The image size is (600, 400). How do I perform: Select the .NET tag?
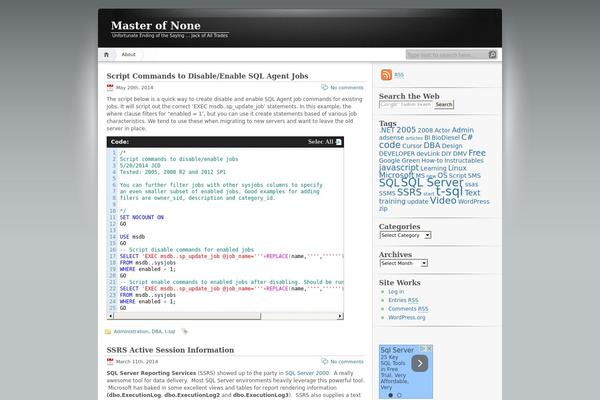tap(386, 130)
